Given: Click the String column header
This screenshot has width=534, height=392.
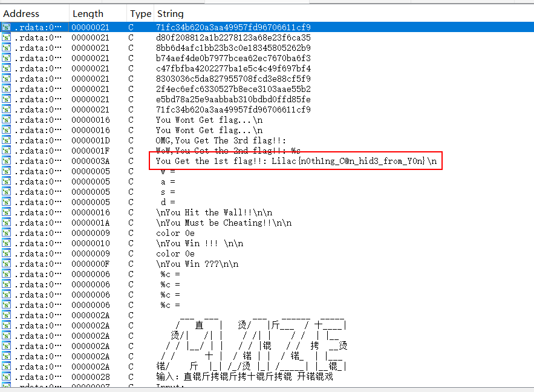Looking at the screenshot, I should click(x=170, y=13).
